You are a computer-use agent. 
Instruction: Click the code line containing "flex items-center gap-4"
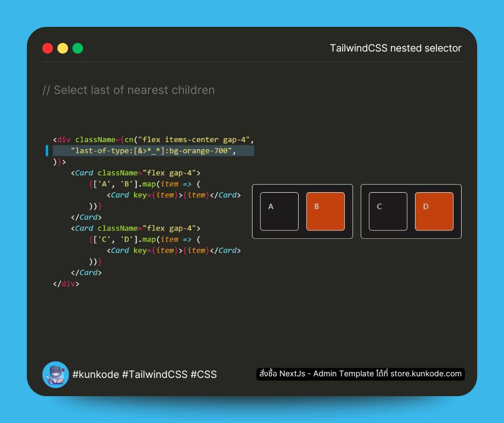tap(153, 140)
